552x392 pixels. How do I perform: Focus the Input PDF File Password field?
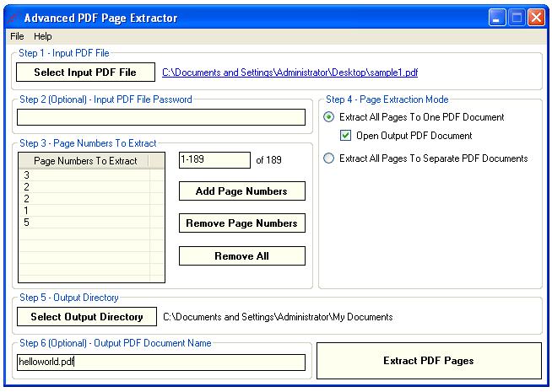pos(161,117)
